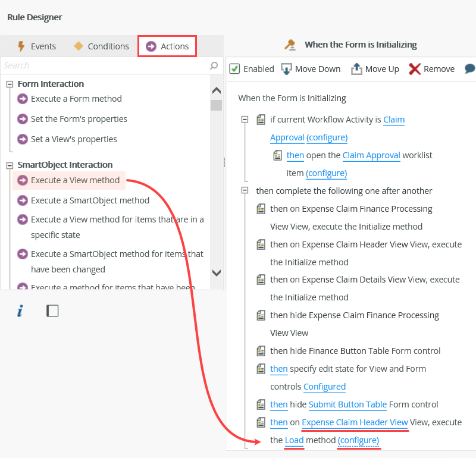476x458 pixels.
Task: Click the empty checkbox next to the info icon
Action: [x=52, y=310]
